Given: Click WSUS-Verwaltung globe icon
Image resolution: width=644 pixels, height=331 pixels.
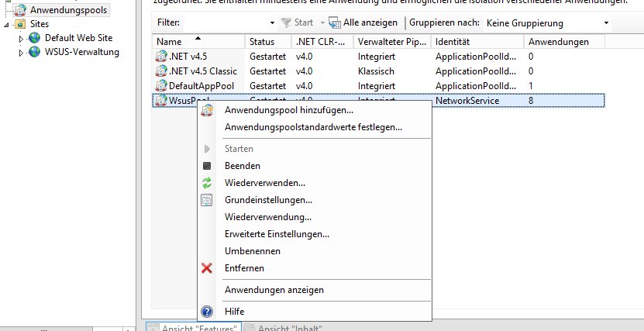Looking at the screenshot, I should click(x=35, y=52).
